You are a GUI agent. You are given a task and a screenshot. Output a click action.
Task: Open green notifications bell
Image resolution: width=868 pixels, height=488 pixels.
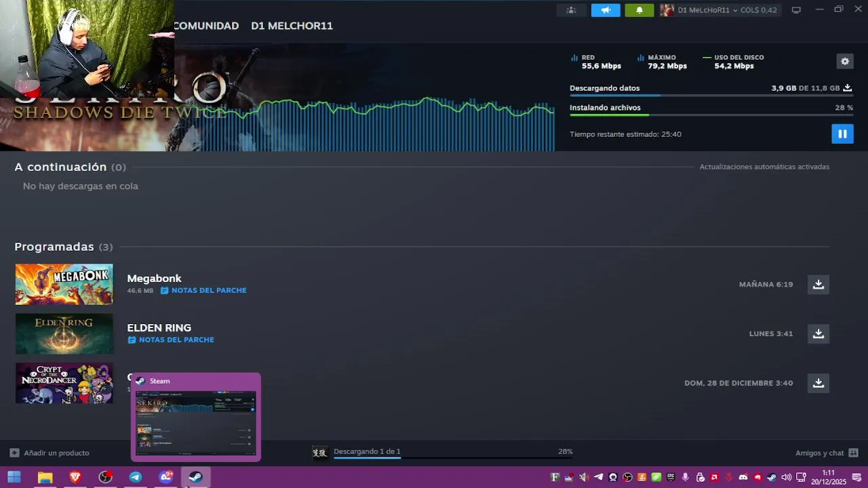639,10
